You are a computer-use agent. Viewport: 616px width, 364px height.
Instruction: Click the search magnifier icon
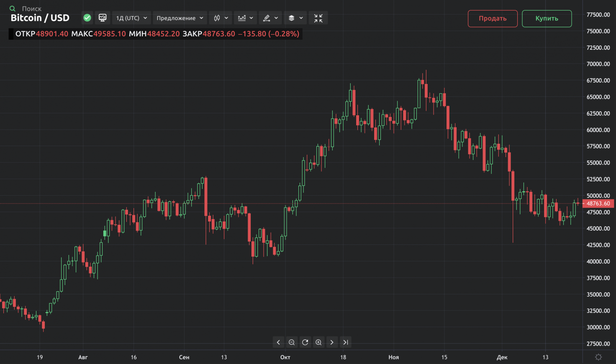(x=13, y=8)
